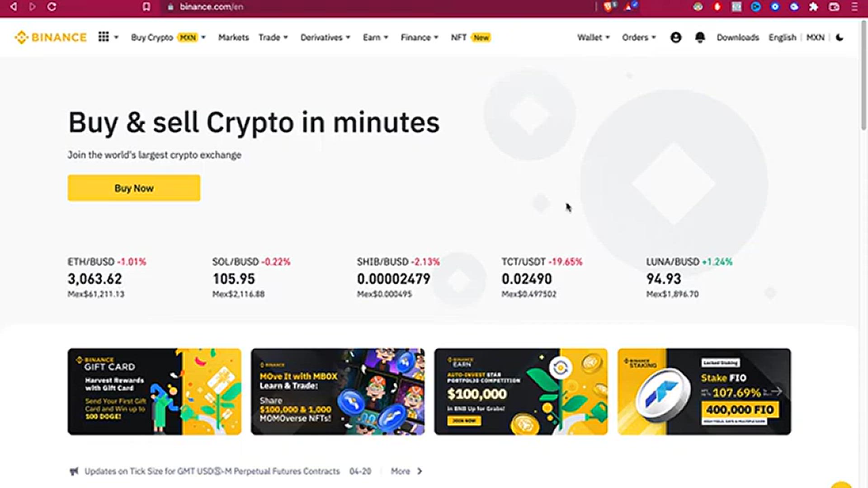This screenshot has width=868, height=488.
Task: Toggle dark mode moon icon
Action: [840, 38]
